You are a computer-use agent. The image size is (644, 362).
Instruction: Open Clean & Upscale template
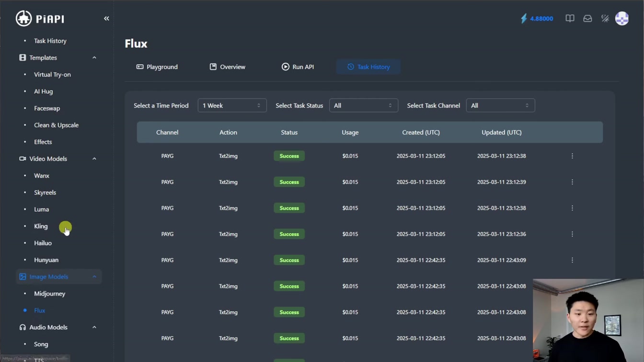pos(56,125)
